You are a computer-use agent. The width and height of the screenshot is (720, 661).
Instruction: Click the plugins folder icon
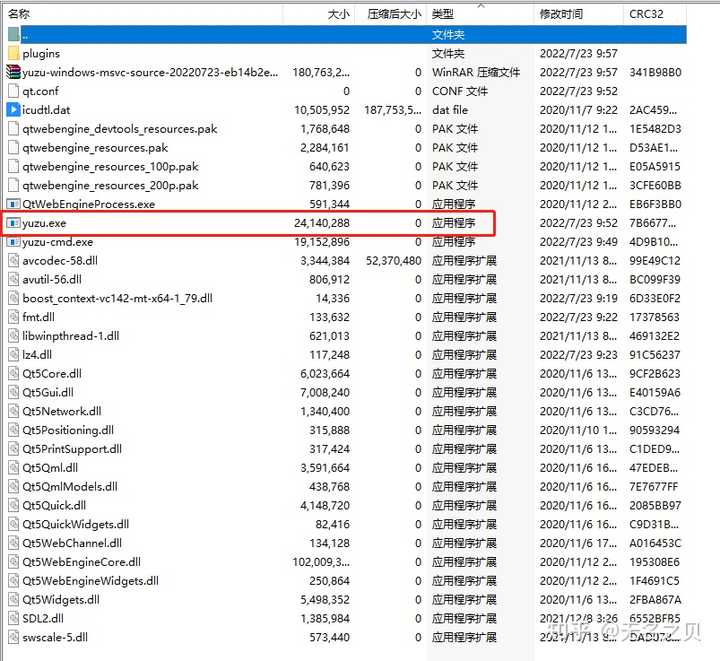[x=14, y=53]
